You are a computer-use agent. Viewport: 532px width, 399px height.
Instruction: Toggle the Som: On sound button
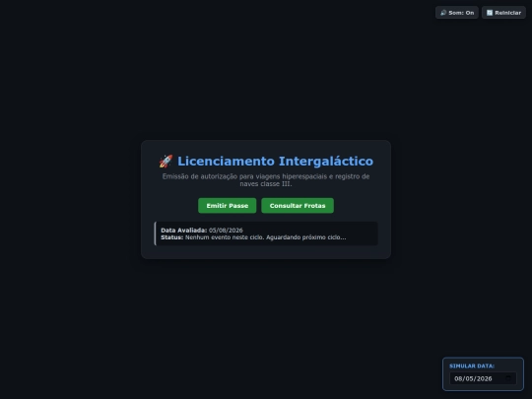point(457,13)
